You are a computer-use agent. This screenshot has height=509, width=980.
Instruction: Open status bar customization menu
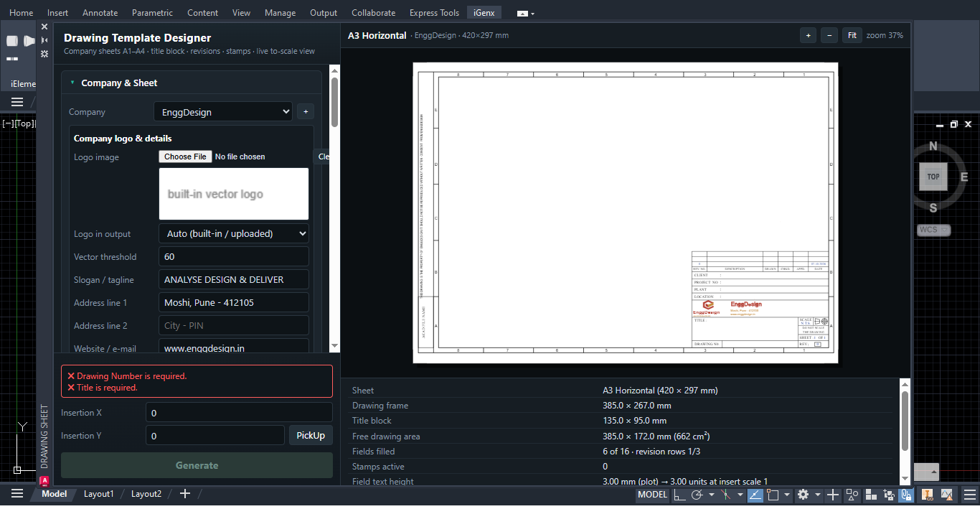click(970, 495)
